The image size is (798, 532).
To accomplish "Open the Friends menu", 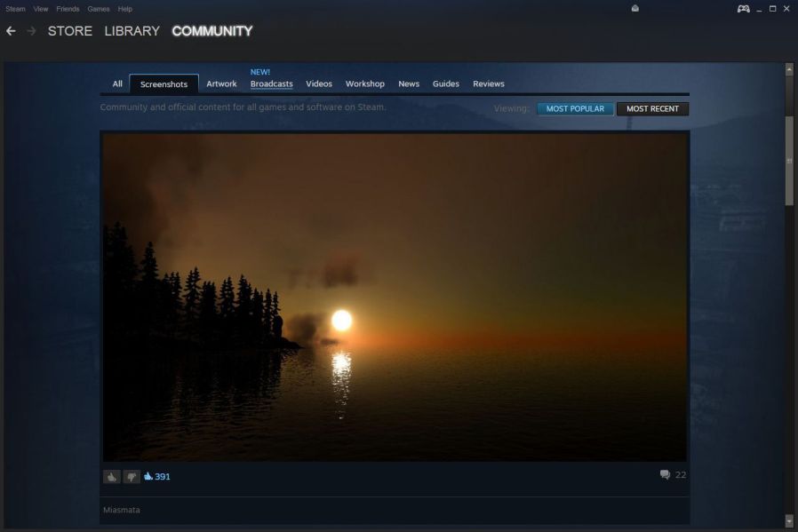I will point(68,9).
